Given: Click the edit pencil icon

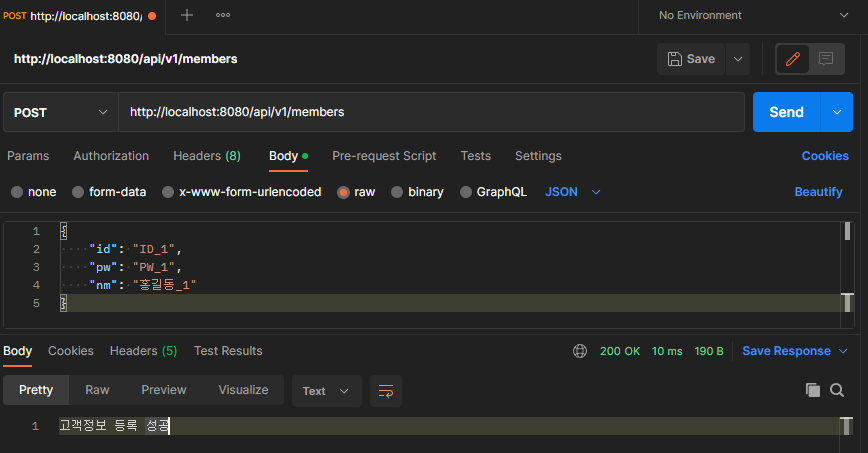Looking at the screenshot, I should click(793, 59).
